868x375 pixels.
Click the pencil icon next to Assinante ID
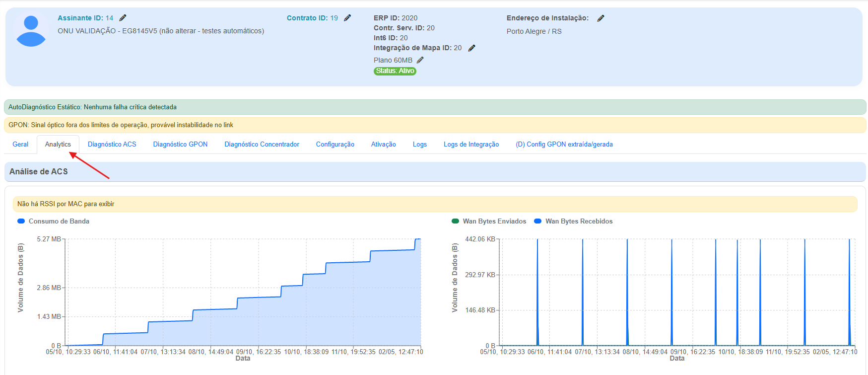[123, 18]
